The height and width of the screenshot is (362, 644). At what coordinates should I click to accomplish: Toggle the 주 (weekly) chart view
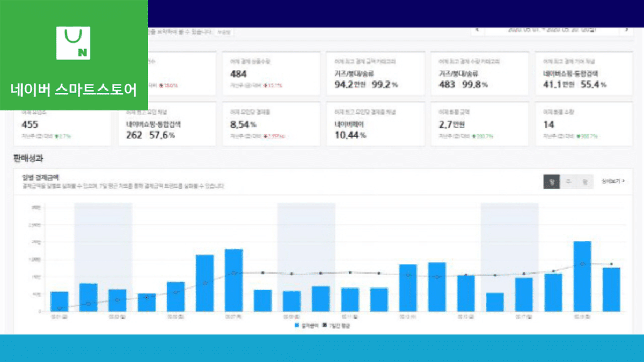[x=568, y=182]
